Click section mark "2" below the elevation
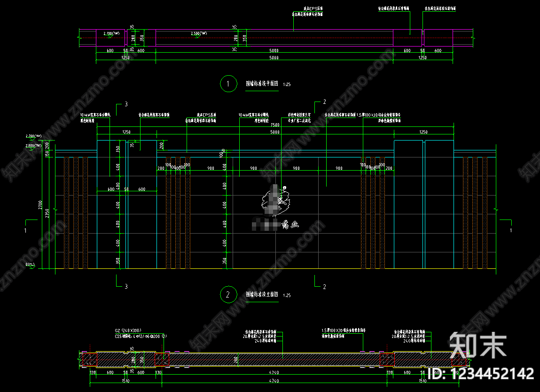The width and height of the screenshot is (540, 392). (x=324, y=287)
